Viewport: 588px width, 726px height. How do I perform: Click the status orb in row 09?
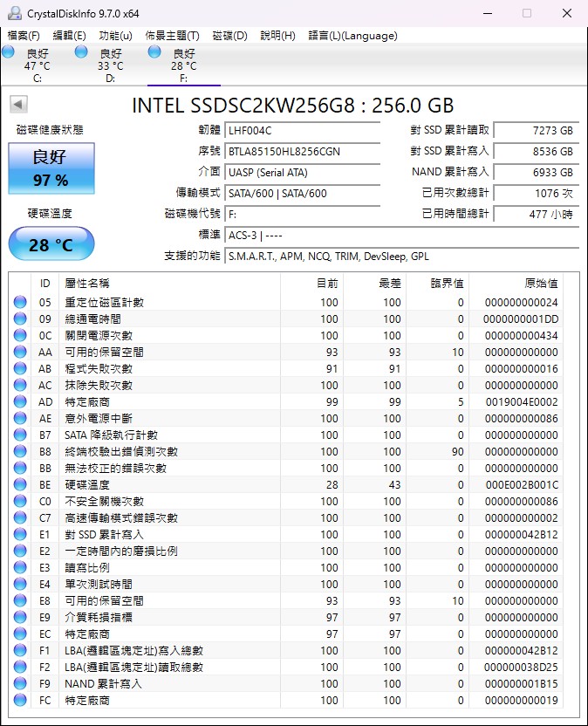20,318
